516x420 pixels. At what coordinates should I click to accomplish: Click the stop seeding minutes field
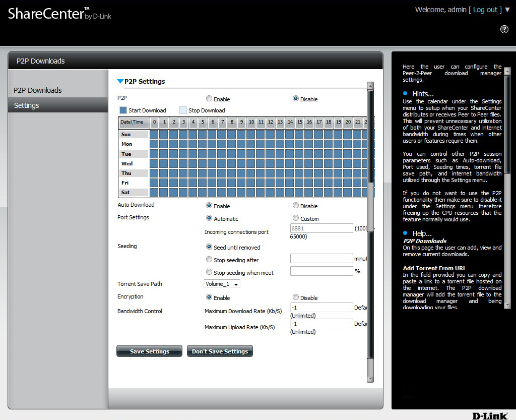321,258
